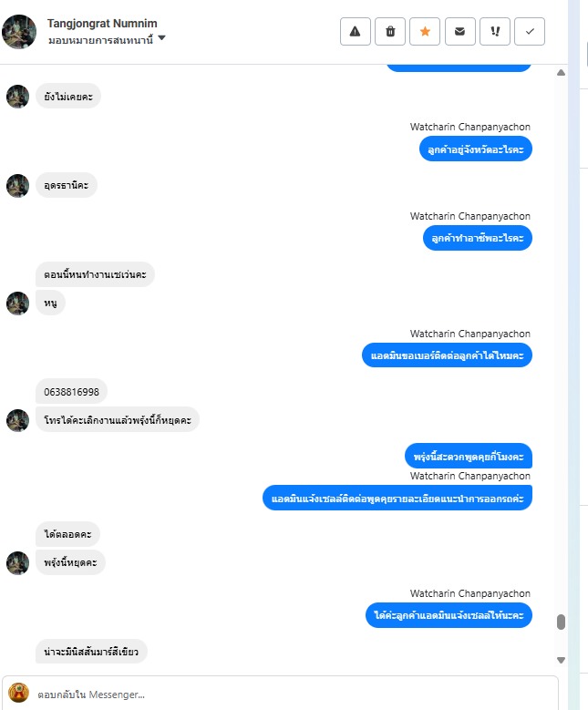The height and width of the screenshot is (710, 588).
Task: Click the Tangjongrat Numnim name header
Action: tap(102, 23)
